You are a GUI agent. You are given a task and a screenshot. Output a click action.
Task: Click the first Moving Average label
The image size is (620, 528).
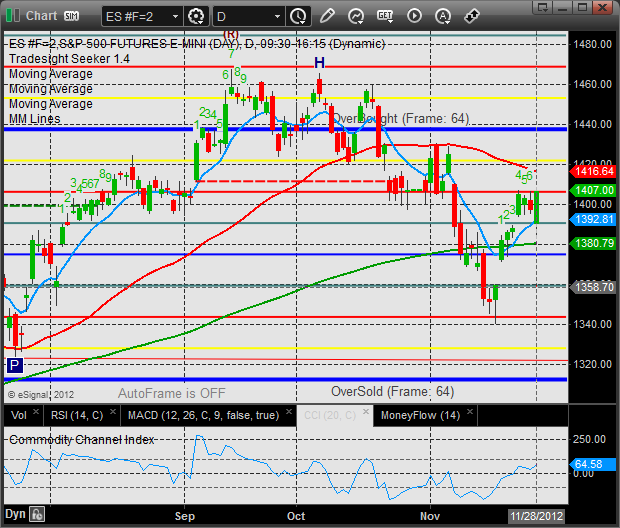(51, 74)
